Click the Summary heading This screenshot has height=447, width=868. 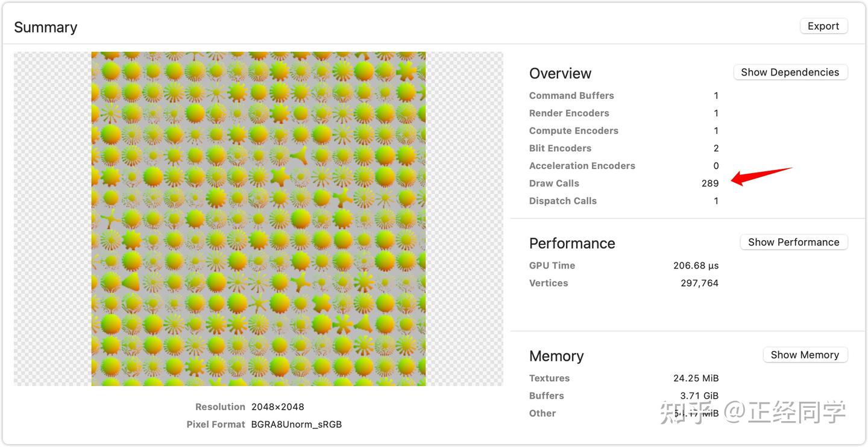click(46, 27)
